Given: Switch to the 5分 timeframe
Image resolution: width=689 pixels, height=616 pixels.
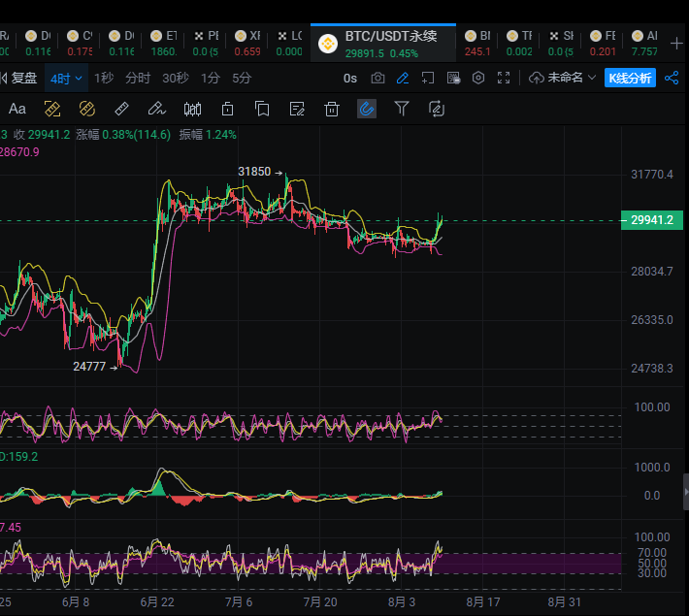Looking at the screenshot, I should click(x=242, y=79).
